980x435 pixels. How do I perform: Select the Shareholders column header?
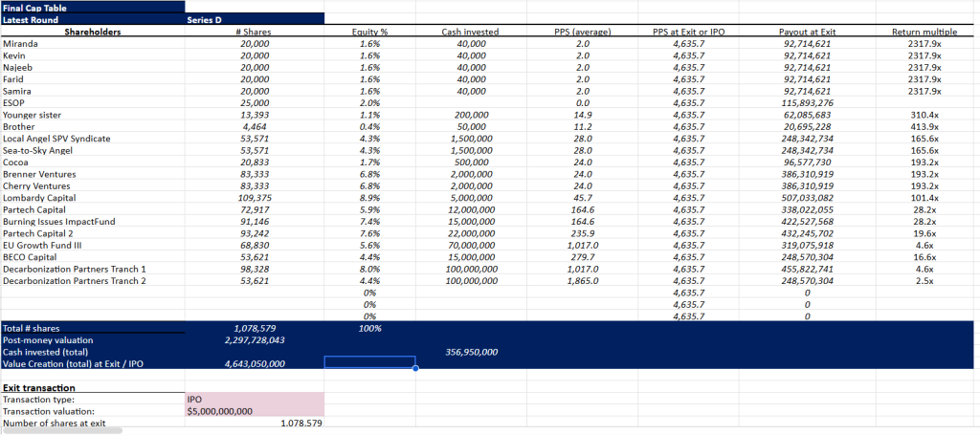point(92,32)
